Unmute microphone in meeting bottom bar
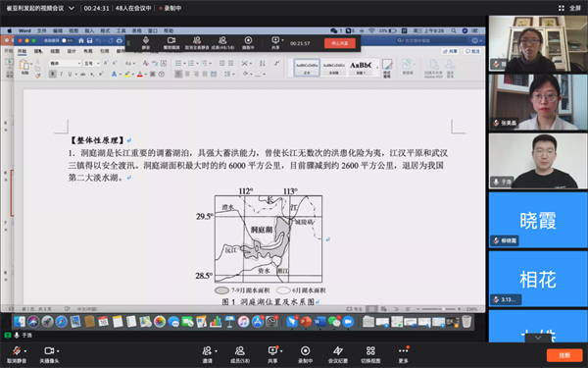The image size is (588, 368). tap(17, 354)
